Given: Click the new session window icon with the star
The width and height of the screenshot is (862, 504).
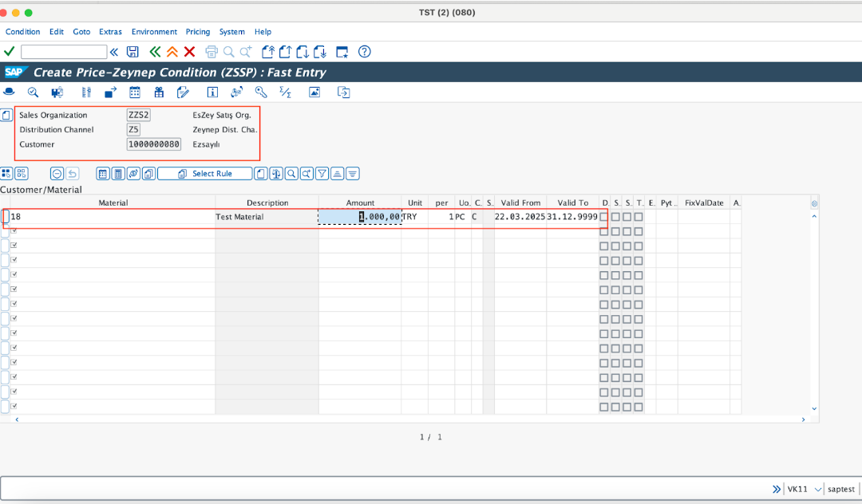Looking at the screenshot, I should (x=342, y=52).
